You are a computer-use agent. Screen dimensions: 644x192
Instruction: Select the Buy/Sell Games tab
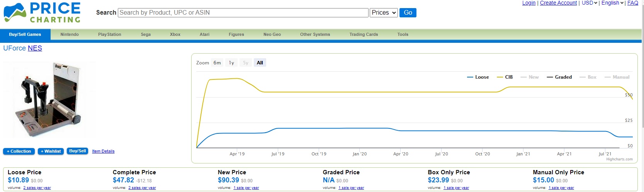[25, 34]
